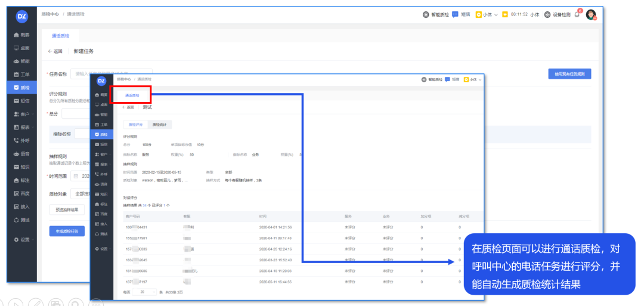Open 智能 in the back window sidebar

click(22, 61)
